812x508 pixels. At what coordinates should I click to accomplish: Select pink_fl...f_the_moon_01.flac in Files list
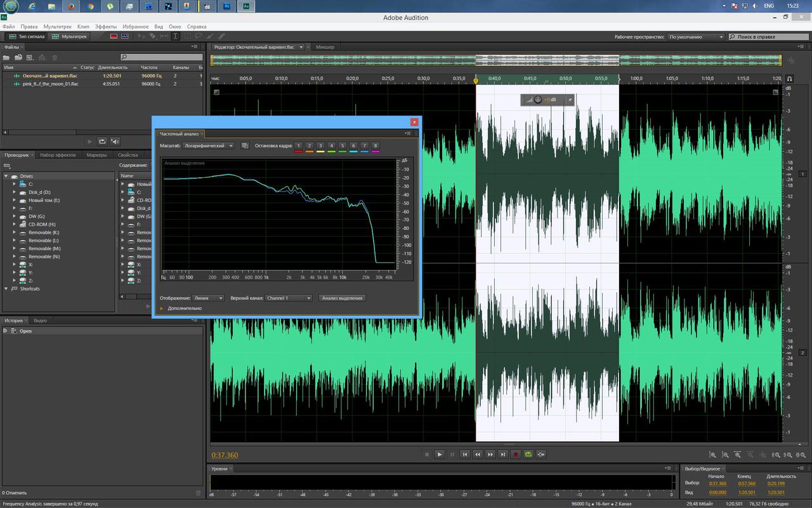tap(50, 84)
